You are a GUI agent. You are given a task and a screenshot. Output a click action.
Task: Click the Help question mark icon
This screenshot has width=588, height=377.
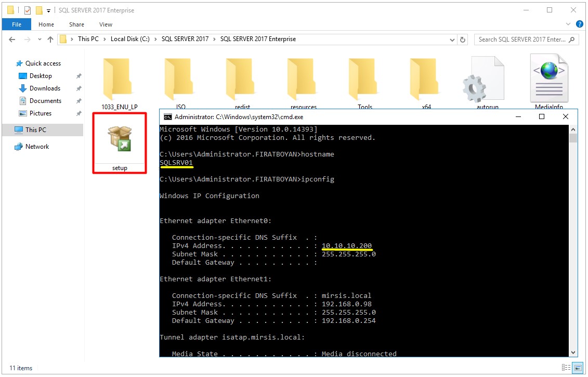(579, 24)
